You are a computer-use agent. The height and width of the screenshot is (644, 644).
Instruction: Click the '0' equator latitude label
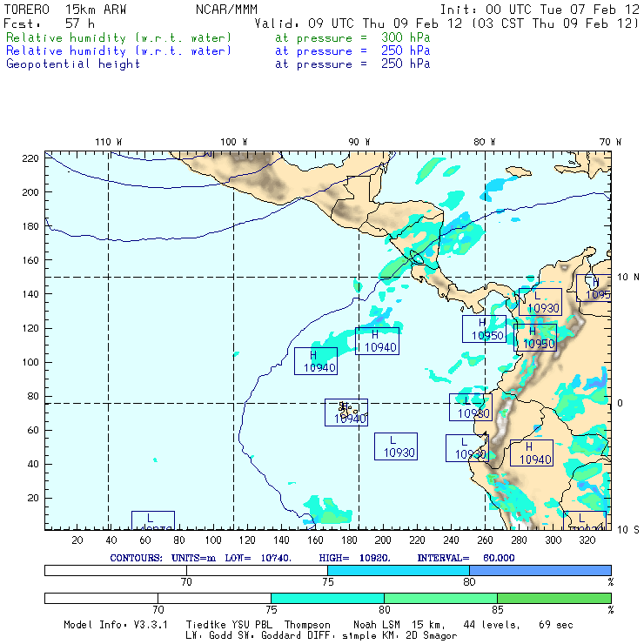tap(620, 403)
